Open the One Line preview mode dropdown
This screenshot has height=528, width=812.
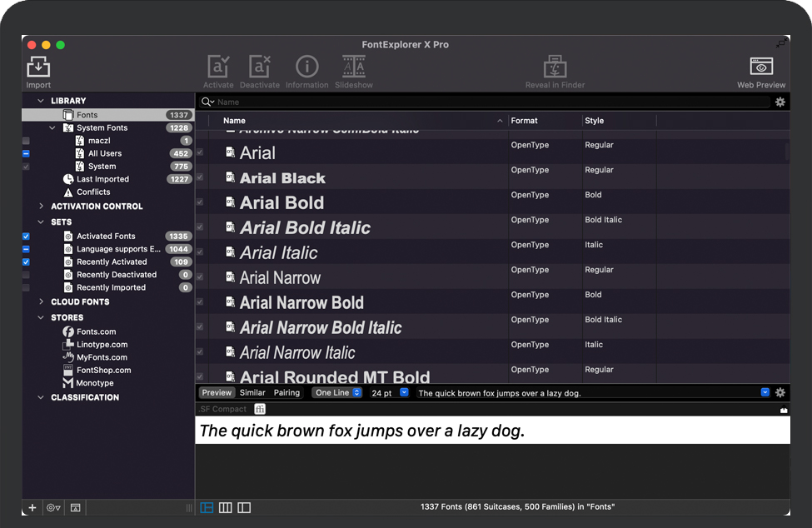[x=336, y=392]
